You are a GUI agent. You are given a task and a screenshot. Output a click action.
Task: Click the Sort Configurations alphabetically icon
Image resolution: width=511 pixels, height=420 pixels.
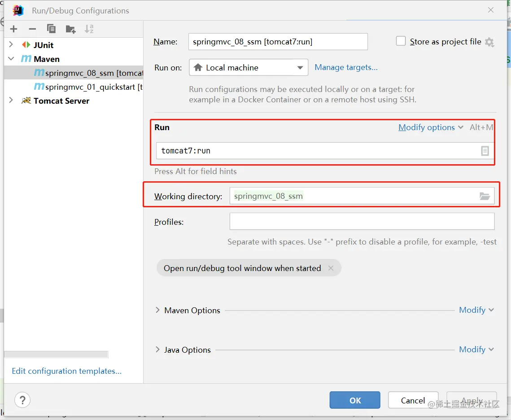click(89, 29)
